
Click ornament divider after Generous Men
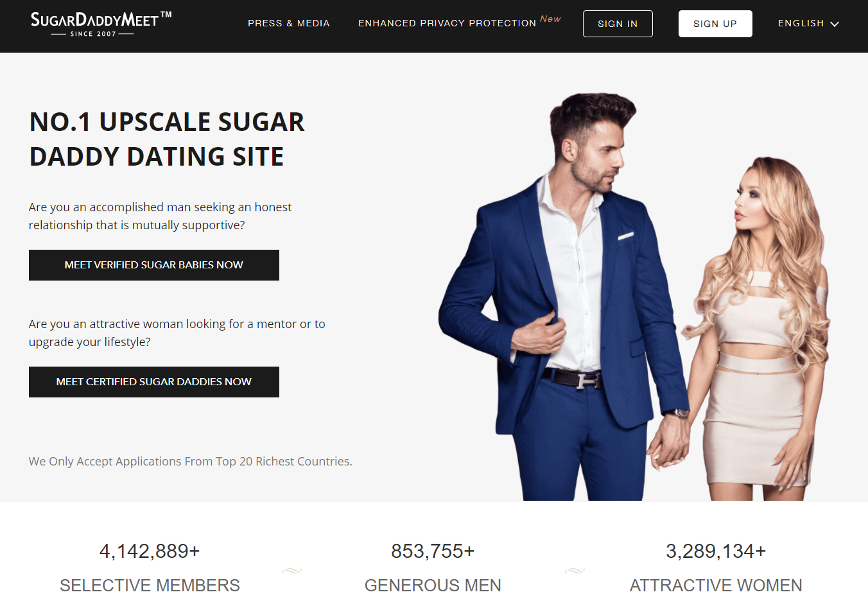point(575,571)
